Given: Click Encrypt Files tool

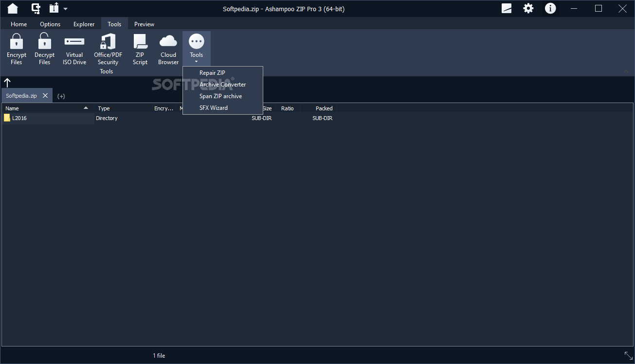Looking at the screenshot, I should click(x=17, y=49).
